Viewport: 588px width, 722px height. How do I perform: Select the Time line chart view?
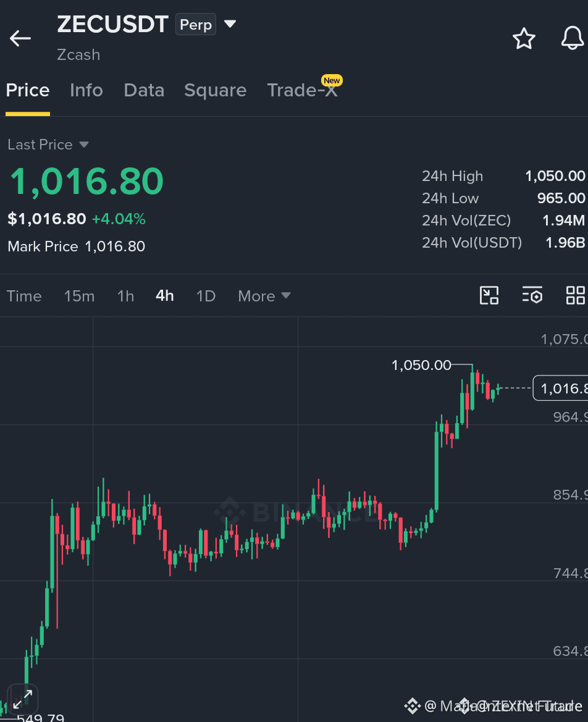click(x=24, y=296)
